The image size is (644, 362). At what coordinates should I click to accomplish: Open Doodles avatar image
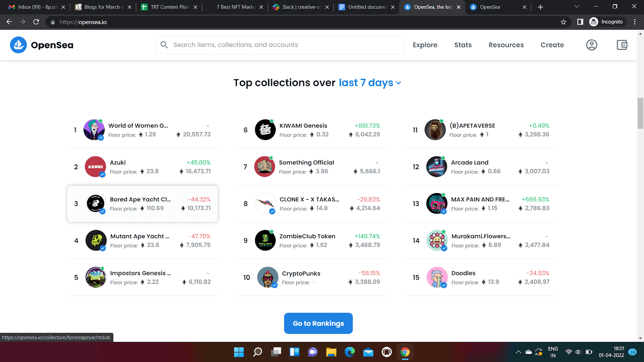coord(437,277)
